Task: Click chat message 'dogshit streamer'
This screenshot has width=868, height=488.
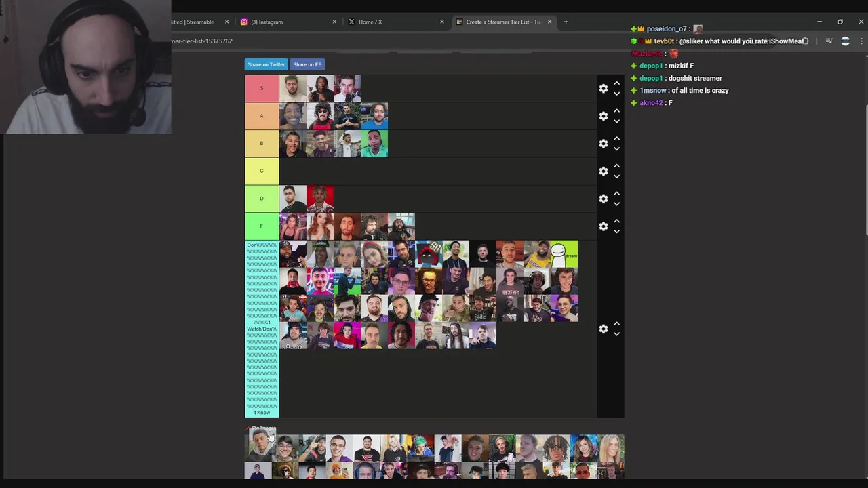Action: [695, 78]
